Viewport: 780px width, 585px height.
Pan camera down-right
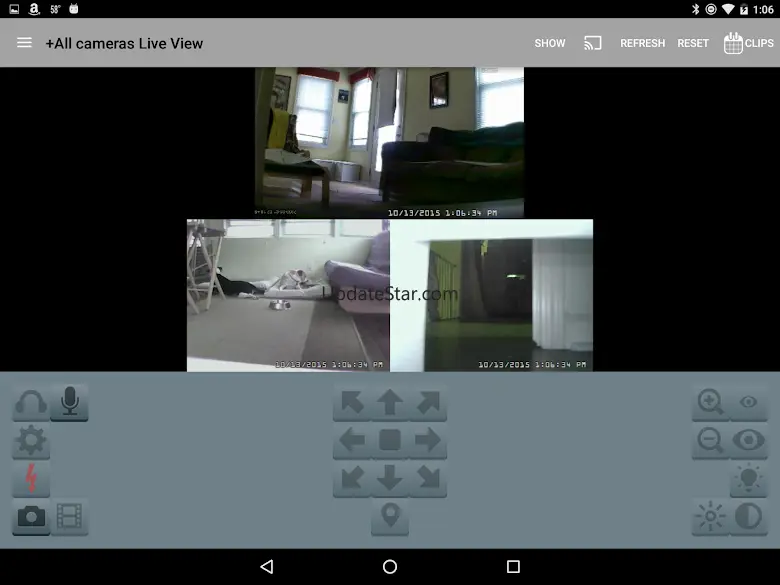pos(428,479)
